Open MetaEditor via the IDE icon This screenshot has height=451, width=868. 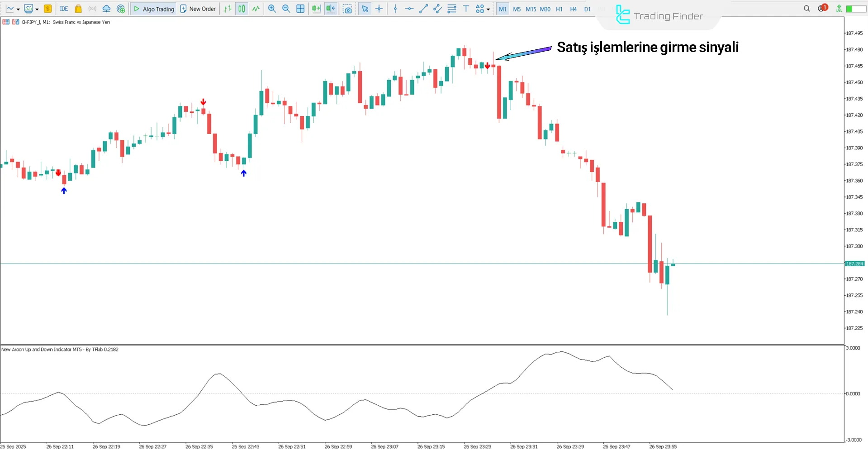pos(64,8)
